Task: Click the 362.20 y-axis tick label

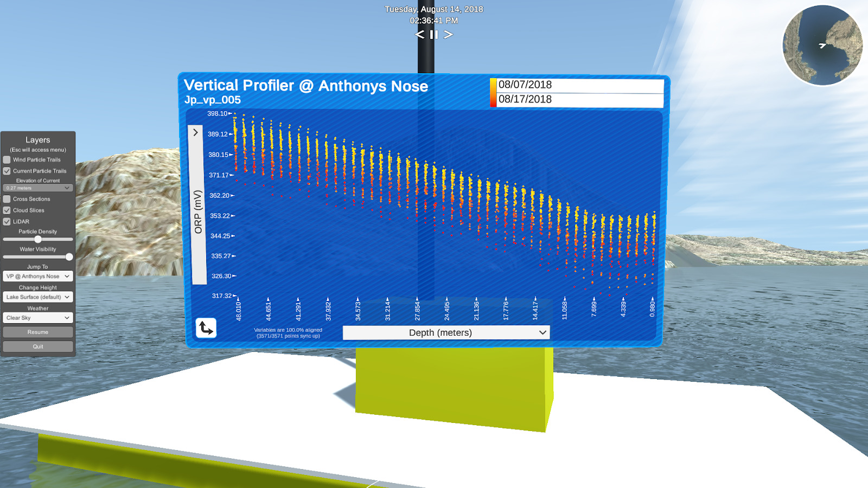Action: (x=219, y=195)
